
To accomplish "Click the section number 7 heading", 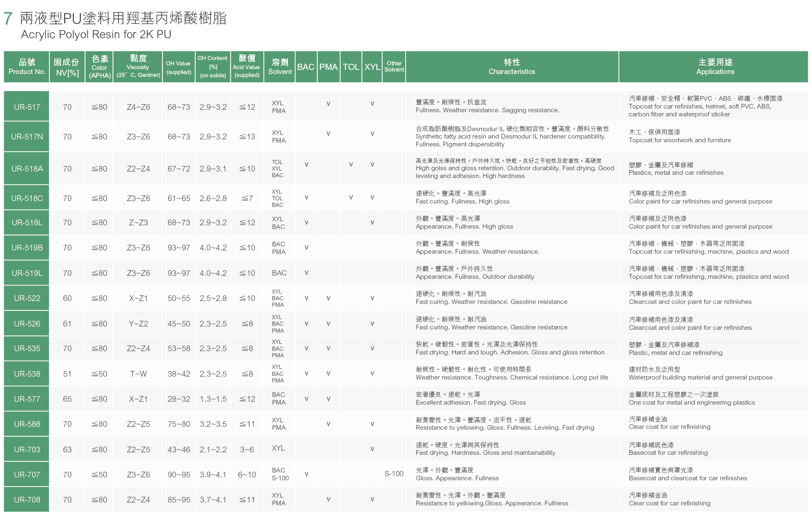I will coord(7,19).
